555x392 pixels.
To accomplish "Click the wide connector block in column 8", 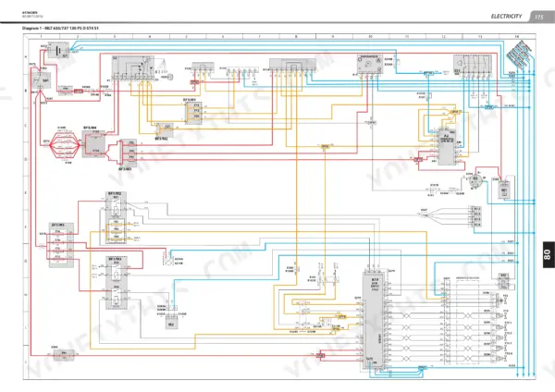I will coord(292,67).
